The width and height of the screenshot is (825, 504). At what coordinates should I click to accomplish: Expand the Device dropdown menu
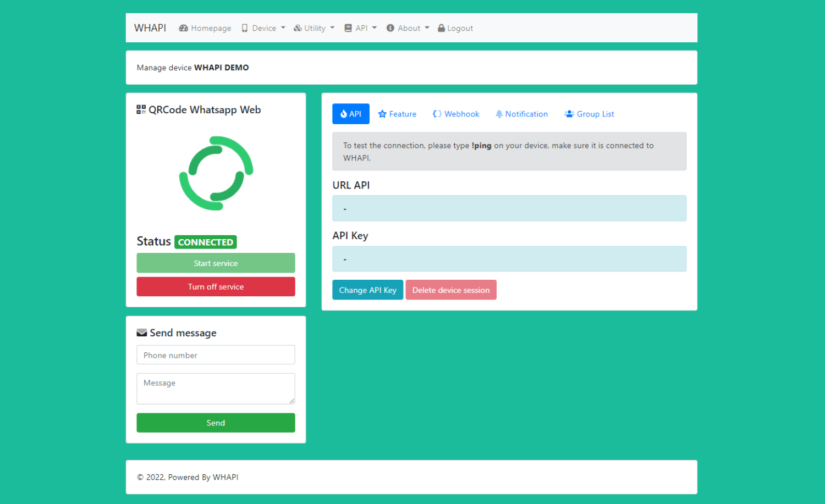click(x=263, y=28)
